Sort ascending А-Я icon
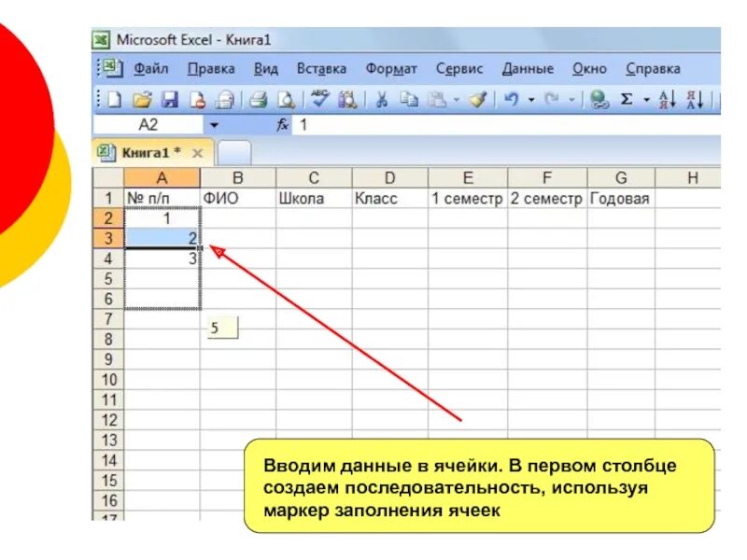Viewport: 747px width, 560px height. (667, 100)
